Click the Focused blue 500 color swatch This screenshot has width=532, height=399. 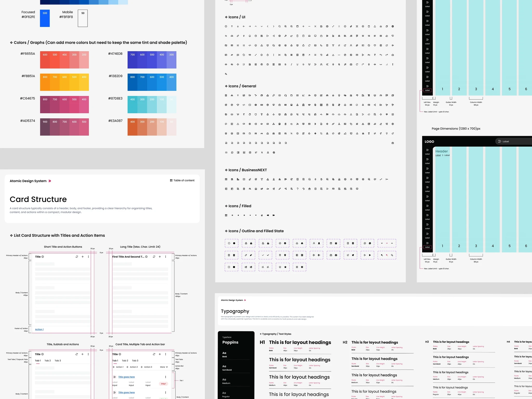tap(45, 18)
